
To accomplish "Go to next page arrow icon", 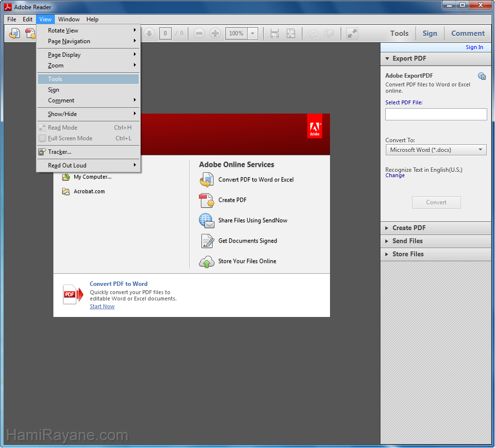I will (149, 33).
